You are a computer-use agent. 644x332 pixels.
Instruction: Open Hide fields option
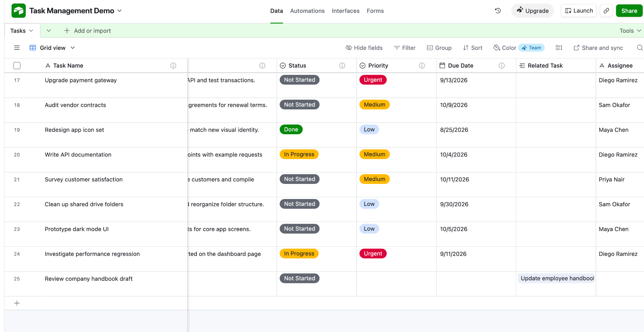coord(364,48)
